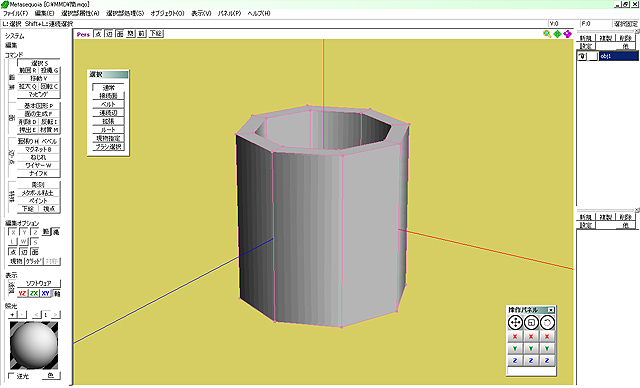Choose 通常 mode in the 選択 panel
640x388 pixels.
click(x=108, y=87)
